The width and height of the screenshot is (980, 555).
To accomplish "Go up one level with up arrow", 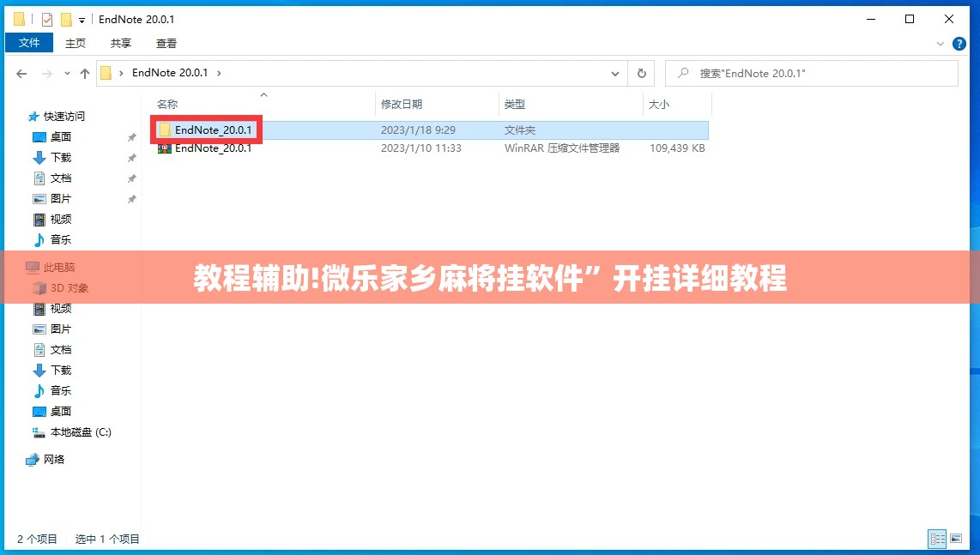I will pyautogui.click(x=85, y=74).
